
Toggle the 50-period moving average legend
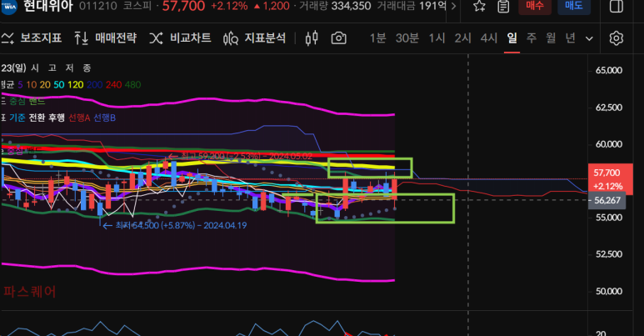[58, 85]
